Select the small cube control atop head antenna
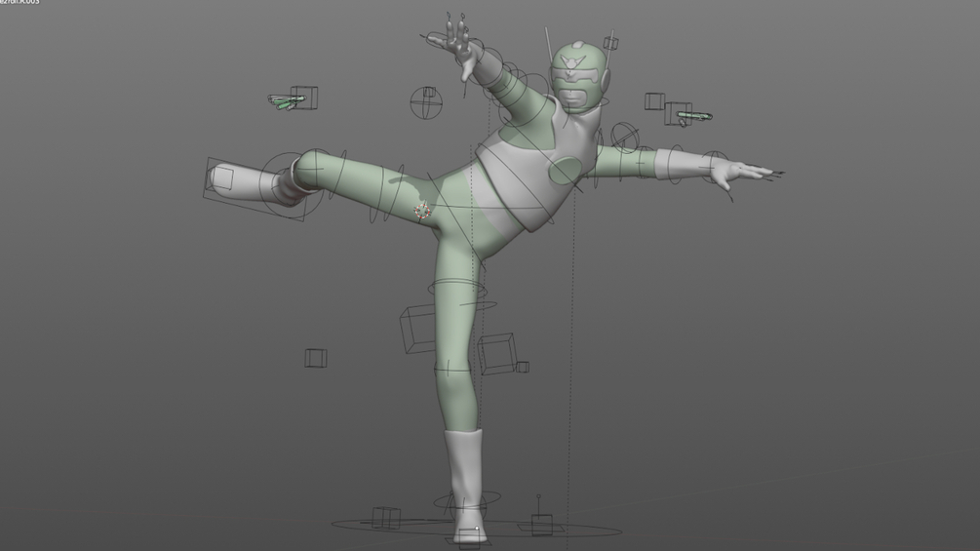This screenshot has height=551, width=980. tap(610, 44)
